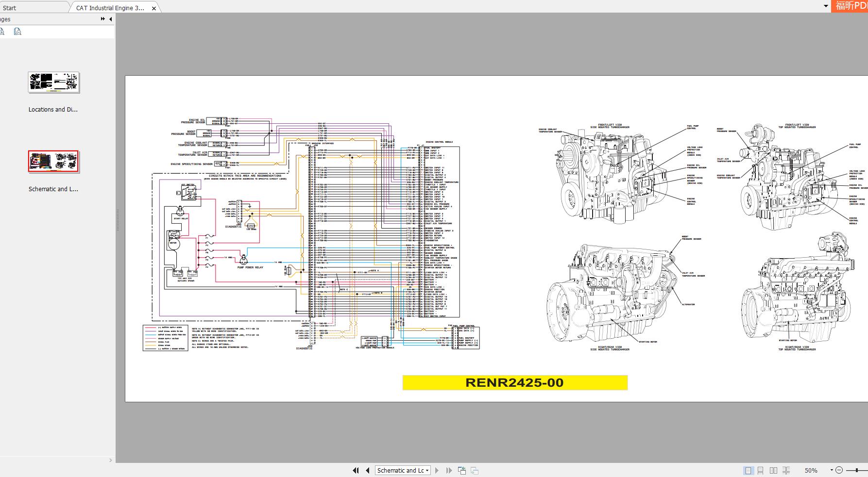Image resolution: width=868 pixels, height=477 pixels.
Task: Expand the Pages panel with double-arrow icon
Action: [102, 18]
